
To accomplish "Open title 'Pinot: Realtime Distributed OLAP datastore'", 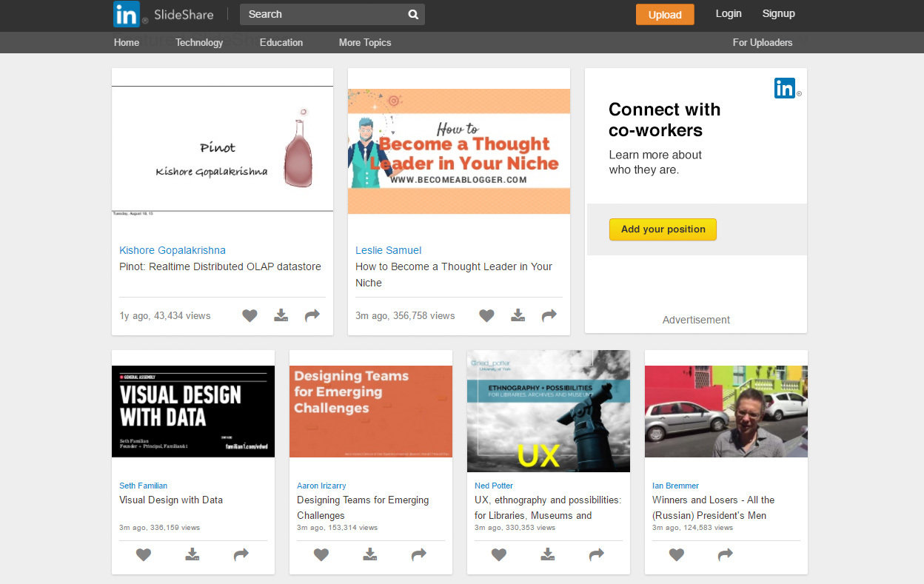I will pos(220,266).
